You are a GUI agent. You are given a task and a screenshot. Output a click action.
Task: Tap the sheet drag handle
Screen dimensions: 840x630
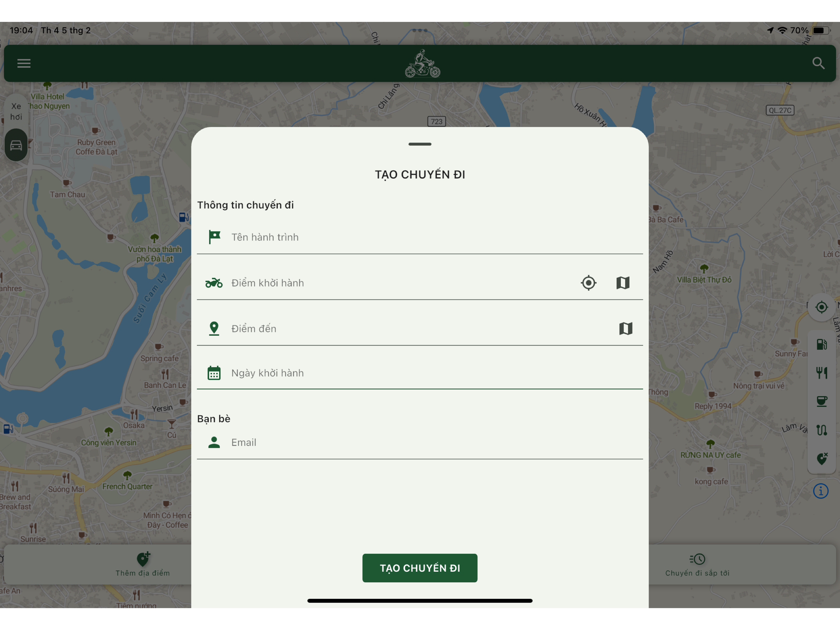tap(420, 144)
